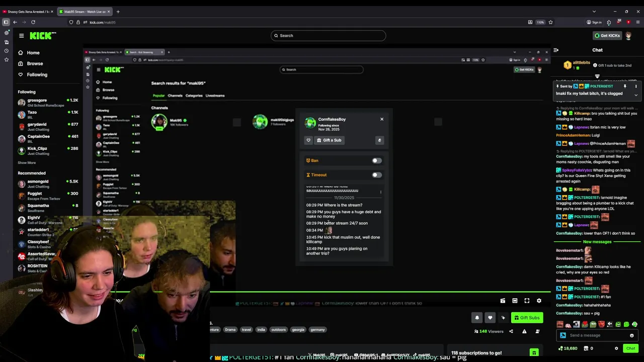Open the Kick_Clipz channel
The width and height of the screenshot is (644, 362).
[48, 151]
